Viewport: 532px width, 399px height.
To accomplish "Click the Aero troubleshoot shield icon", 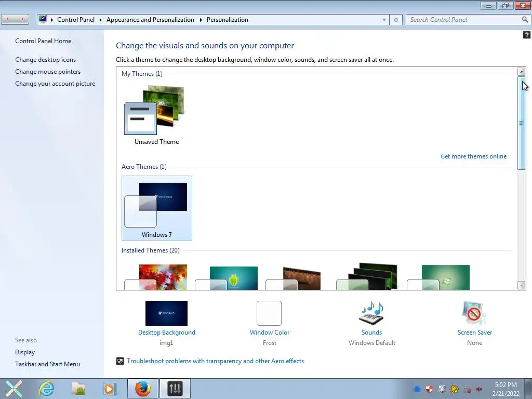I will pyautogui.click(x=120, y=361).
